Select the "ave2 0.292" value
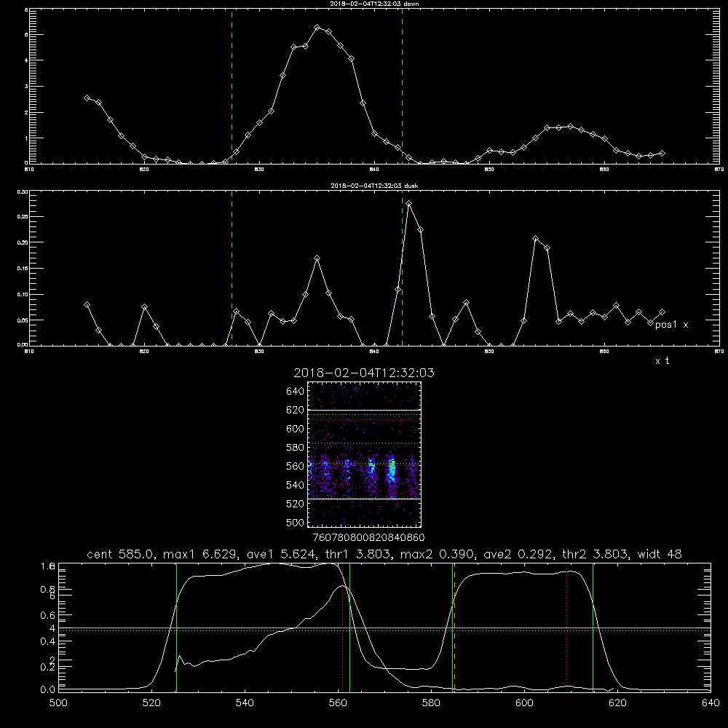The height and width of the screenshot is (728, 728). coord(518,554)
